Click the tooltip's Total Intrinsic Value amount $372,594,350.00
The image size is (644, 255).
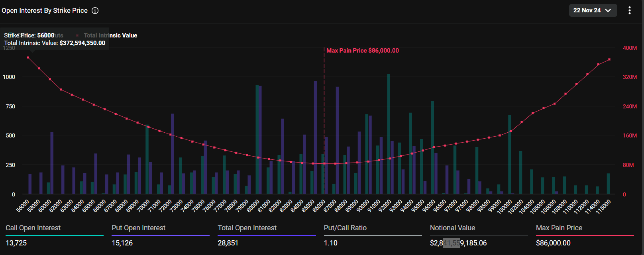tap(82, 43)
